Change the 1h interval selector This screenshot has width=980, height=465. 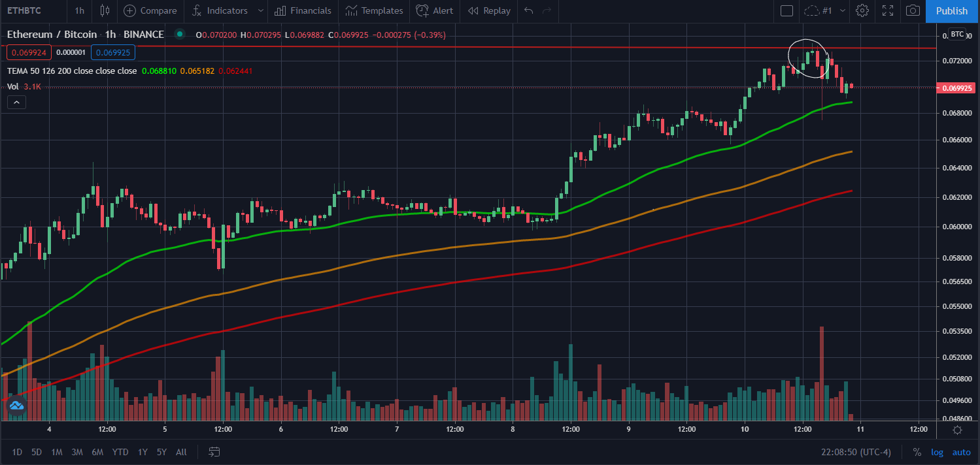point(79,10)
